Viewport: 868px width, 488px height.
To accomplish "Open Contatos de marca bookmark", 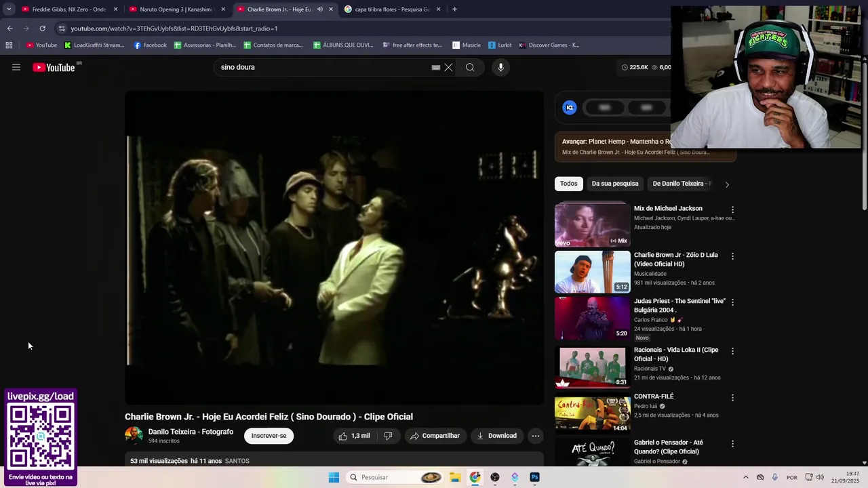I will point(273,45).
